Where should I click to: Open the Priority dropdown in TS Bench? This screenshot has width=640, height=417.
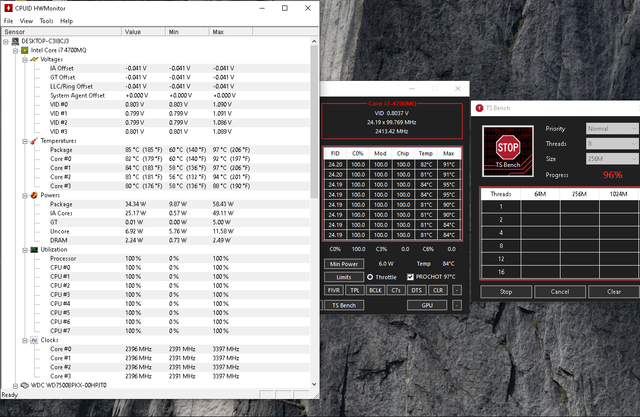tap(612, 129)
